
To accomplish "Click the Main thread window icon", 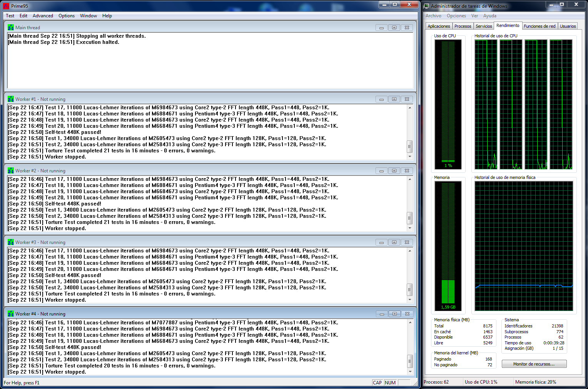I will click(x=11, y=28).
